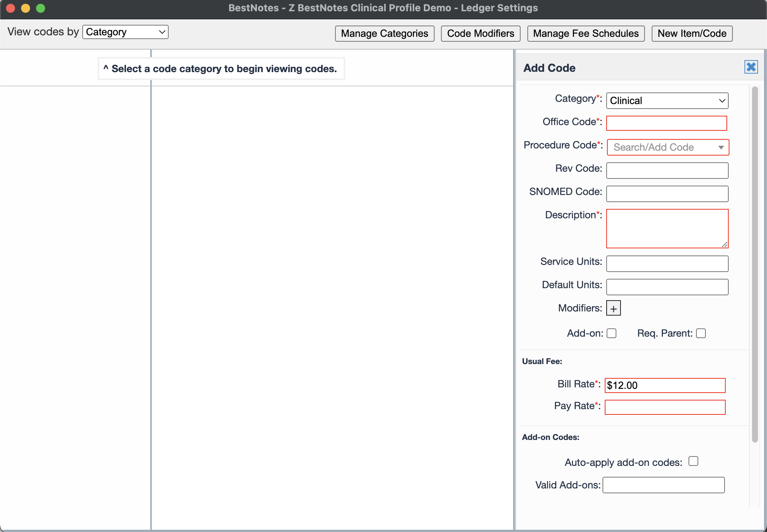Viewport: 767px width, 532px height.
Task: Expand the Category Clinical dropdown
Action: [x=667, y=101]
